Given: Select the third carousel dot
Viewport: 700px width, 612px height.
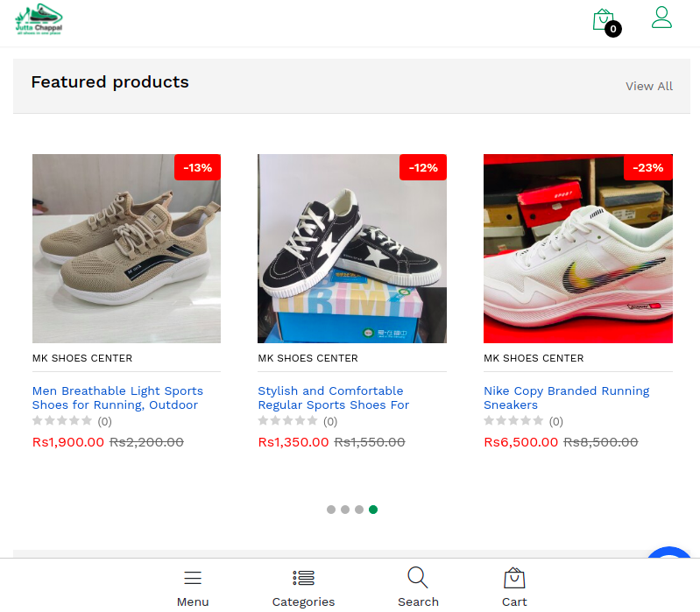Looking at the screenshot, I should pos(359,510).
